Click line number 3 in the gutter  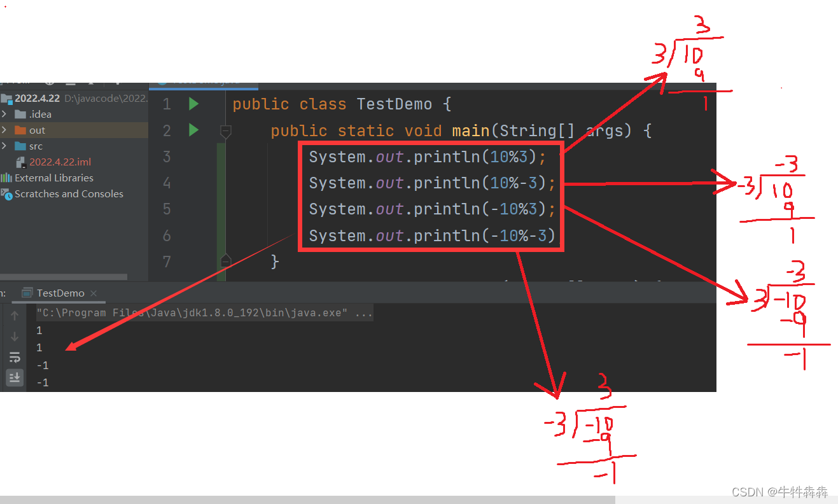167,157
